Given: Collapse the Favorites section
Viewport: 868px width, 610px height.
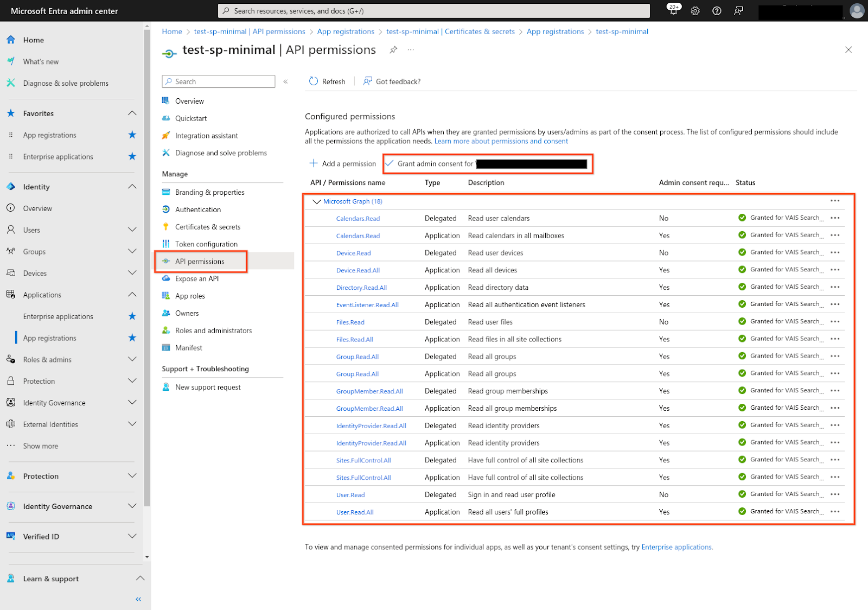Looking at the screenshot, I should (x=132, y=113).
